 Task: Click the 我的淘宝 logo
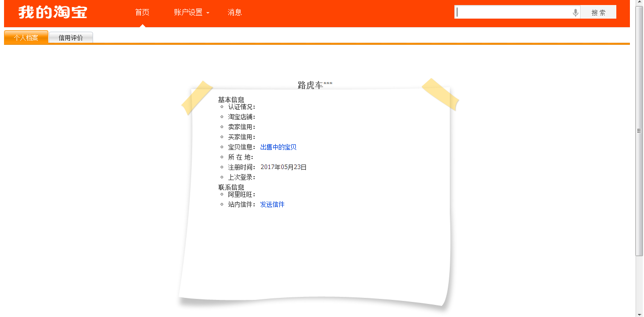53,13
